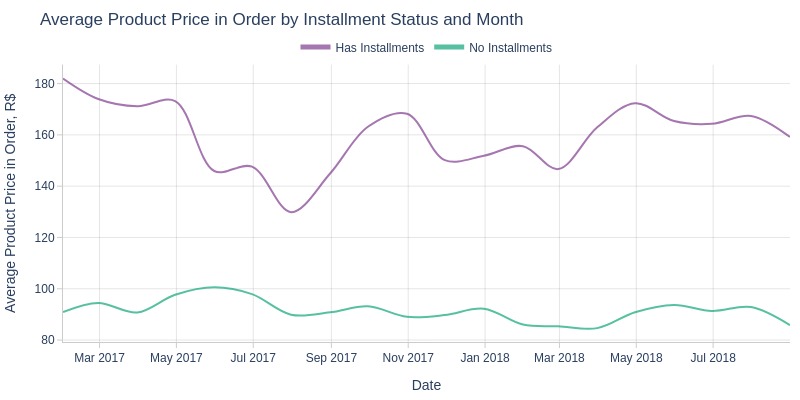
Task: Click the purple legend line swatch
Action: 315,47
